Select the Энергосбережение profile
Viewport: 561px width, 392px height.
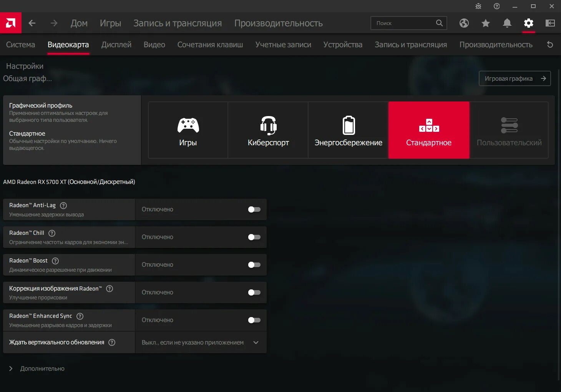tap(349, 130)
